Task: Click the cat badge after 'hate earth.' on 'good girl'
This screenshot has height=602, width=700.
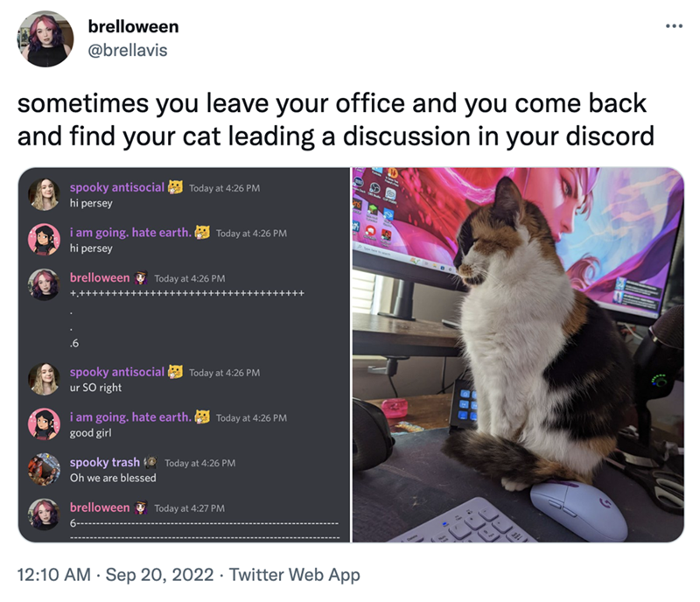Action: tap(202, 416)
